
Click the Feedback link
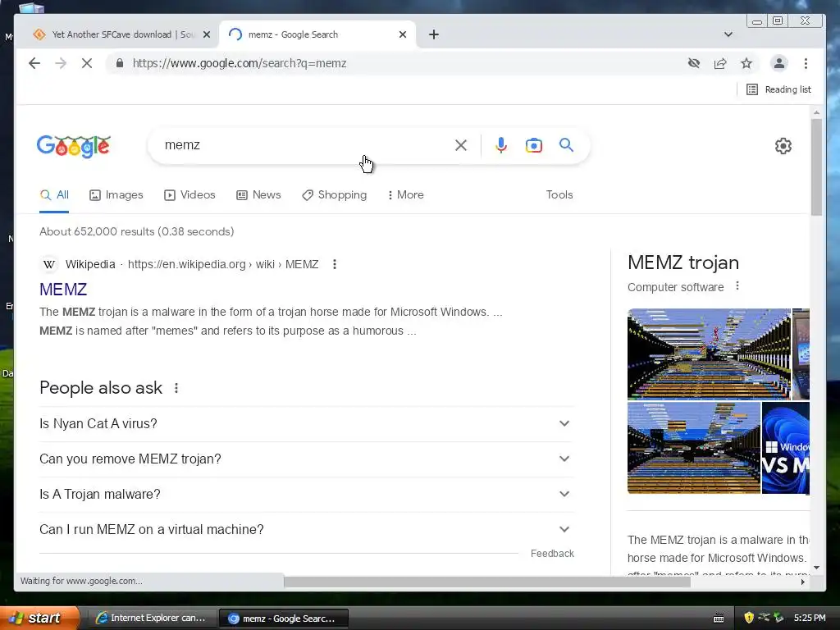[552, 554]
